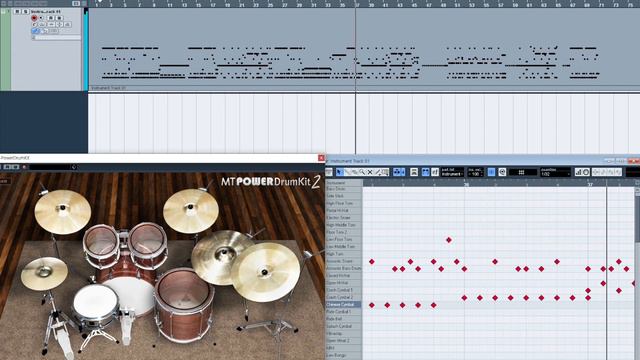Close the MT Power Drum Kit window
640x360 pixels.
[321, 158]
